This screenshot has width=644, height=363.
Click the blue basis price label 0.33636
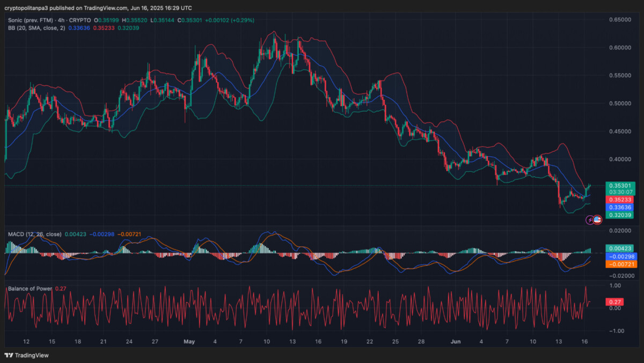[618, 207]
